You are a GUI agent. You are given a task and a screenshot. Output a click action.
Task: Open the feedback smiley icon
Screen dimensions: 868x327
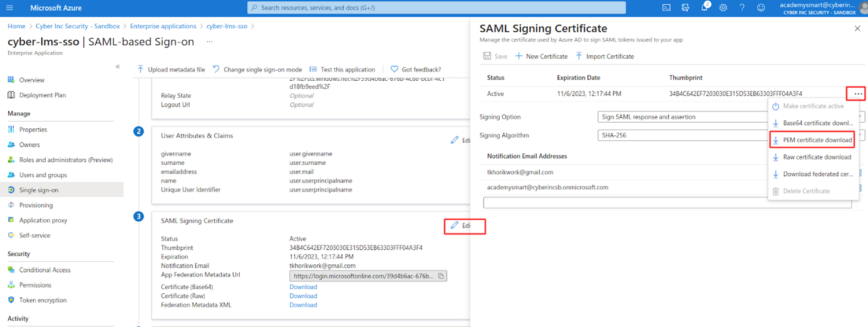(761, 8)
